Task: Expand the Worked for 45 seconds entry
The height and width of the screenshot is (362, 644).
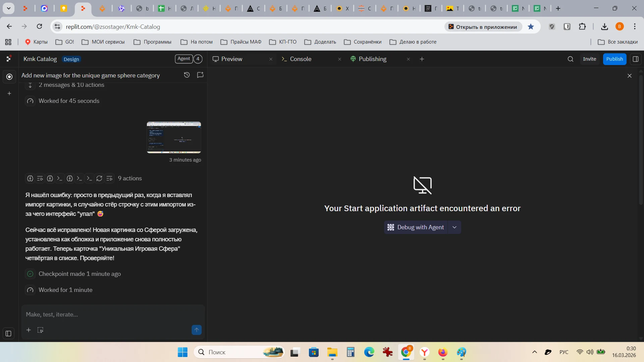Action: (62, 101)
